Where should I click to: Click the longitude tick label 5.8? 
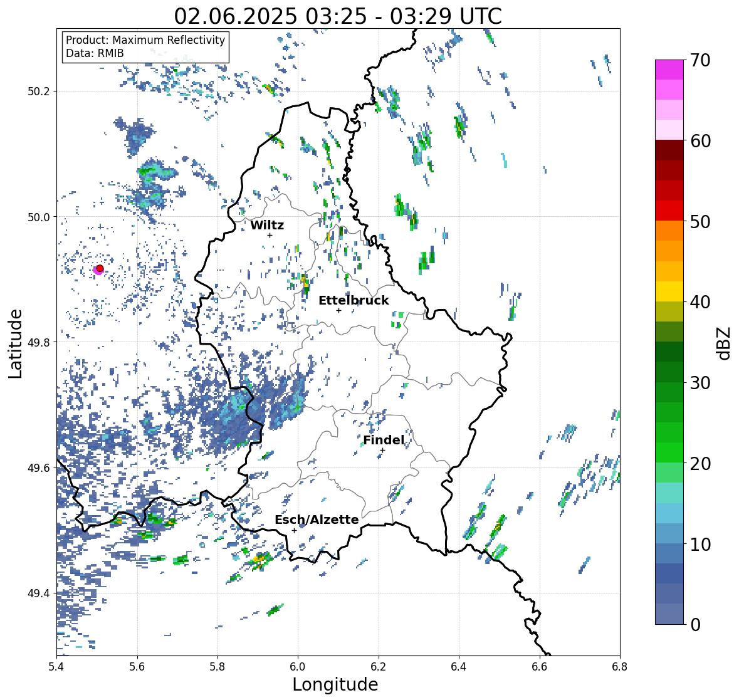pyautogui.click(x=218, y=667)
